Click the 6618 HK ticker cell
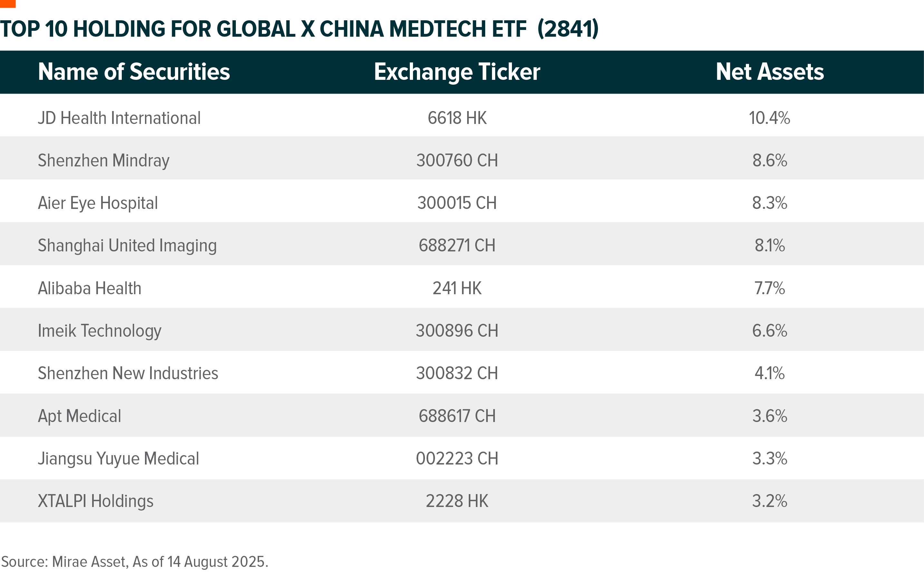Screen dimensions: 924x572 coord(457,118)
